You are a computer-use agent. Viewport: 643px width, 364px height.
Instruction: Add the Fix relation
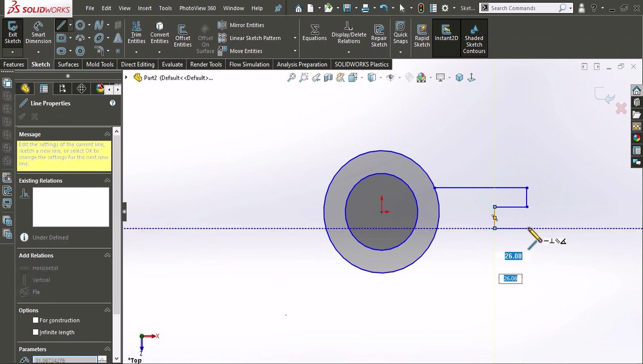point(30,292)
